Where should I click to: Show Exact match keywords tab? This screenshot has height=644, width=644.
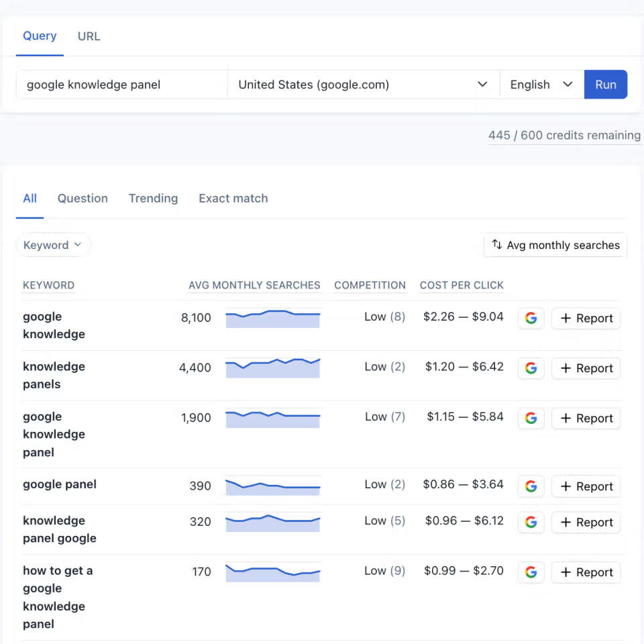233,199
